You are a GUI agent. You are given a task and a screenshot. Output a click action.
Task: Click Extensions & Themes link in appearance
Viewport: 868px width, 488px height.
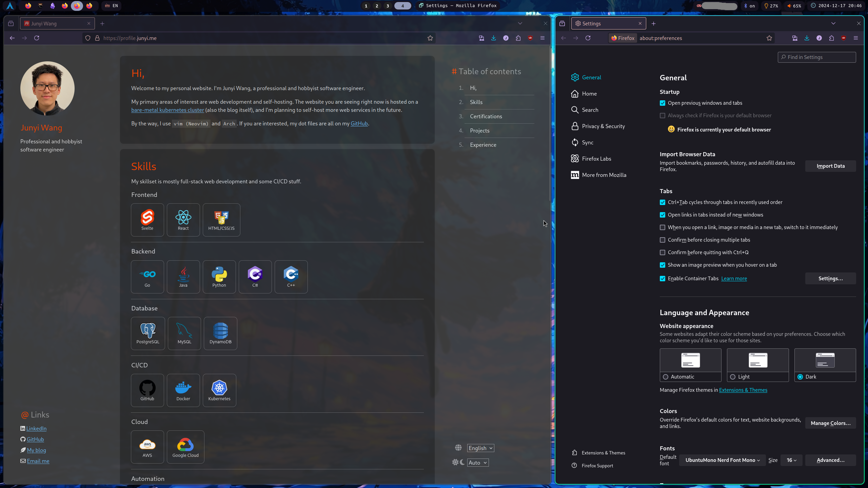tap(743, 390)
